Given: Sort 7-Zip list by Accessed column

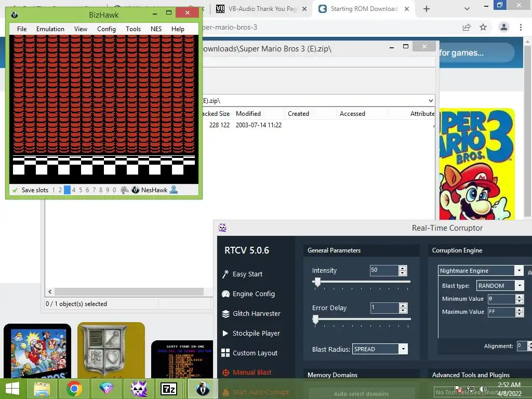Looking at the screenshot, I should [x=362, y=114].
